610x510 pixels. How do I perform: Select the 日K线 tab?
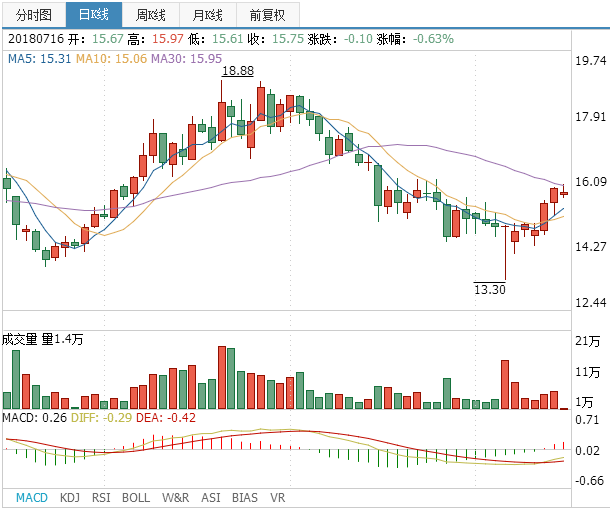click(94, 15)
